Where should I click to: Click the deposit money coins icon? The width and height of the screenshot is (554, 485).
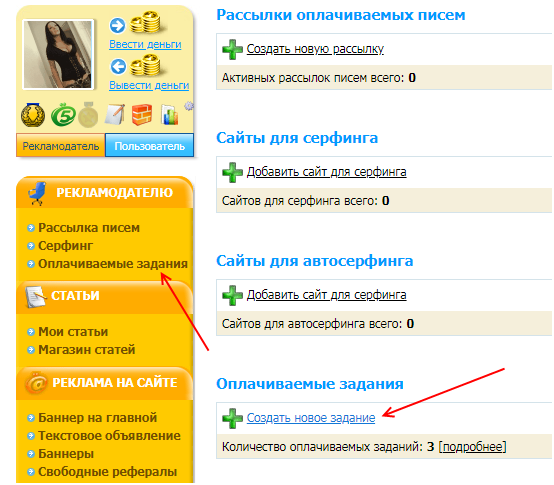(x=145, y=23)
